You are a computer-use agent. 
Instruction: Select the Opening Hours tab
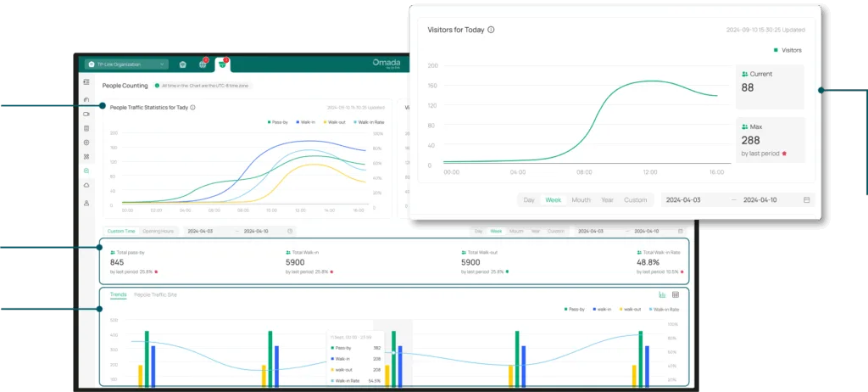tap(158, 231)
